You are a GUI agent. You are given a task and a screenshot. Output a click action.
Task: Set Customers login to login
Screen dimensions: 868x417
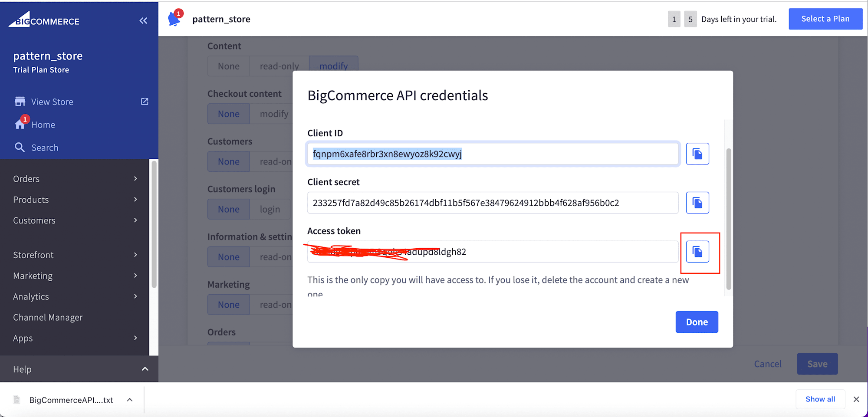(270, 209)
